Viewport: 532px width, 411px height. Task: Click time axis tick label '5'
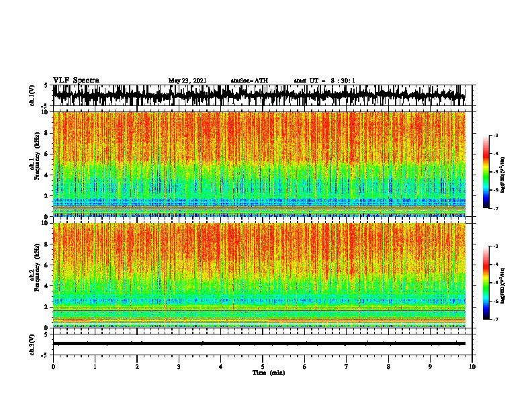tap(263, 367)
